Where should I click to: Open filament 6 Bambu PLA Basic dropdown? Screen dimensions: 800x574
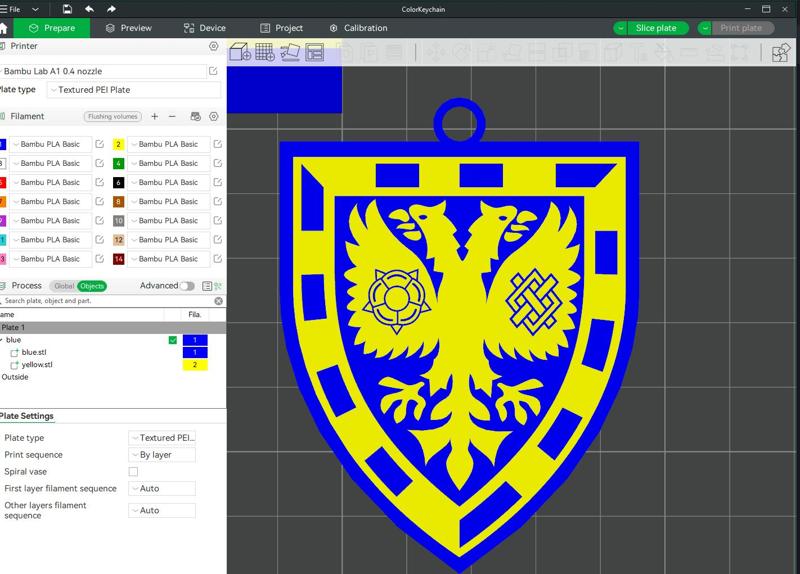tap(168, 182)
